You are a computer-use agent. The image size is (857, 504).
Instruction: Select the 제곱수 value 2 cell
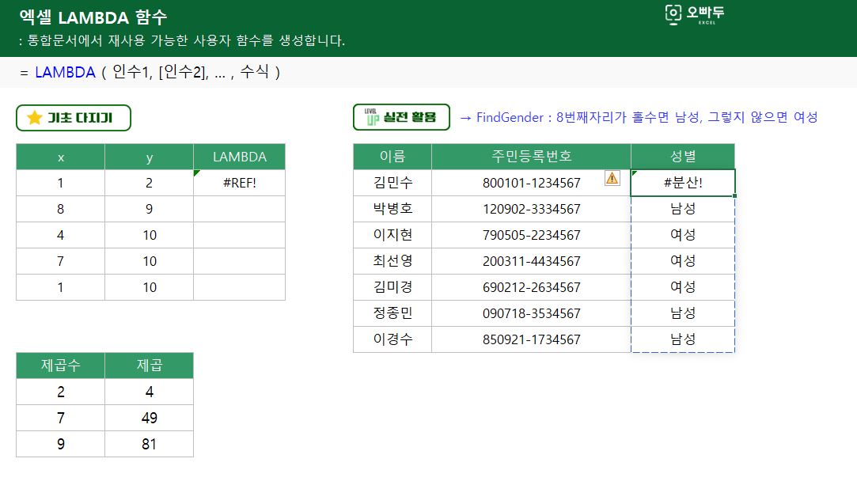click(61, 392)
